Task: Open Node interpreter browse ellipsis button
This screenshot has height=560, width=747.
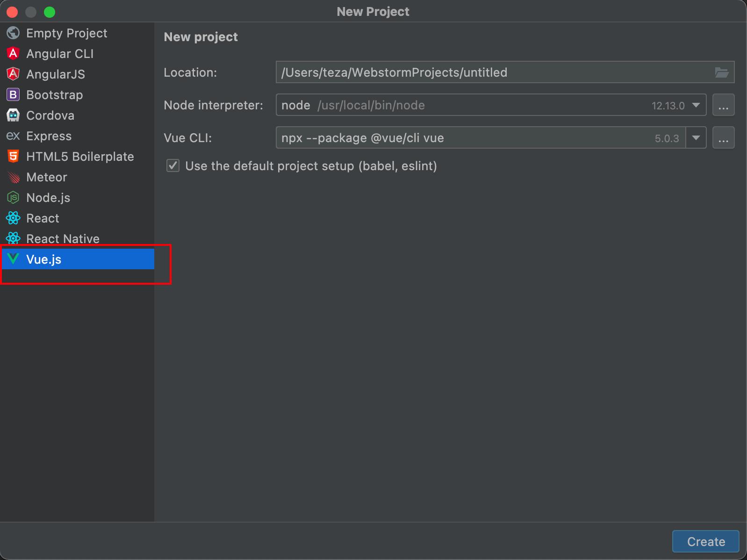Action: [723, 105]
